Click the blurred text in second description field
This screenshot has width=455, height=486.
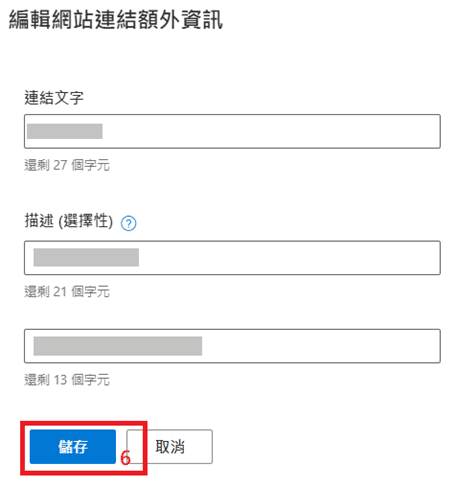[x=118, y=346]
